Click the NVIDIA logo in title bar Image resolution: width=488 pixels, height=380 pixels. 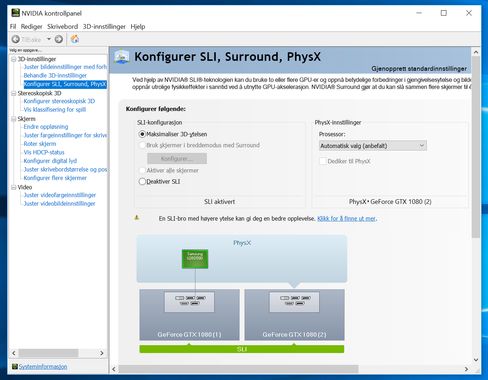coord(15,13)
